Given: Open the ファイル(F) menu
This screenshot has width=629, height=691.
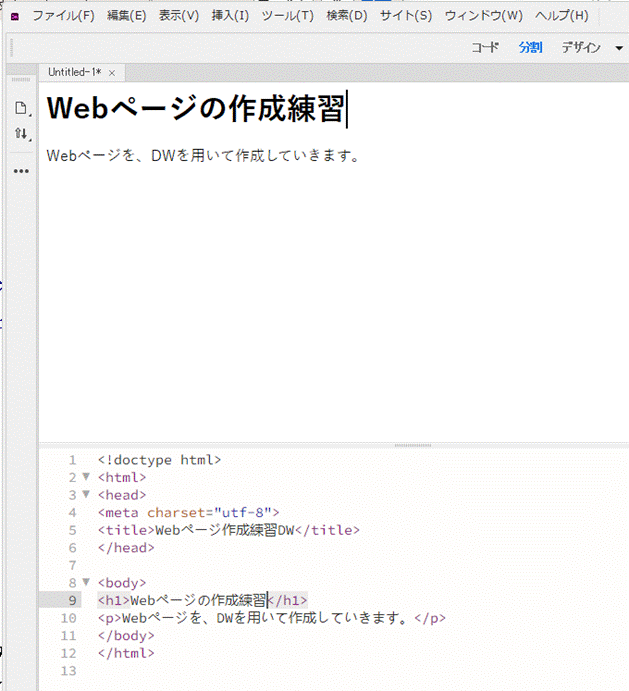Looking at the screenshot, I should tap(63, 16).
